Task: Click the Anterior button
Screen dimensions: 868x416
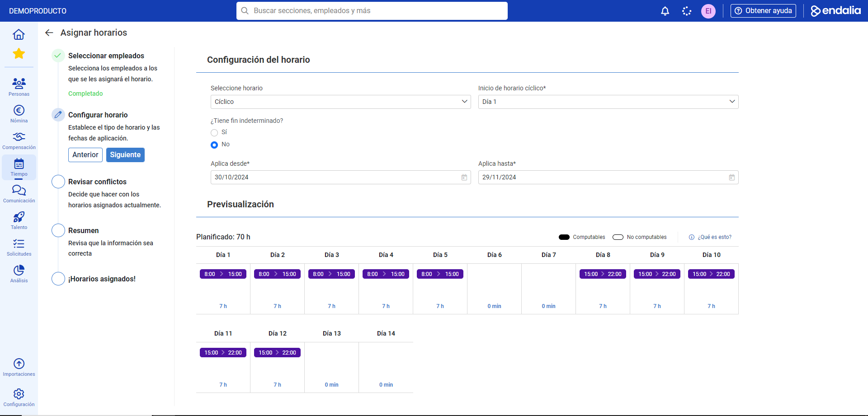Action: coord(85,155)
